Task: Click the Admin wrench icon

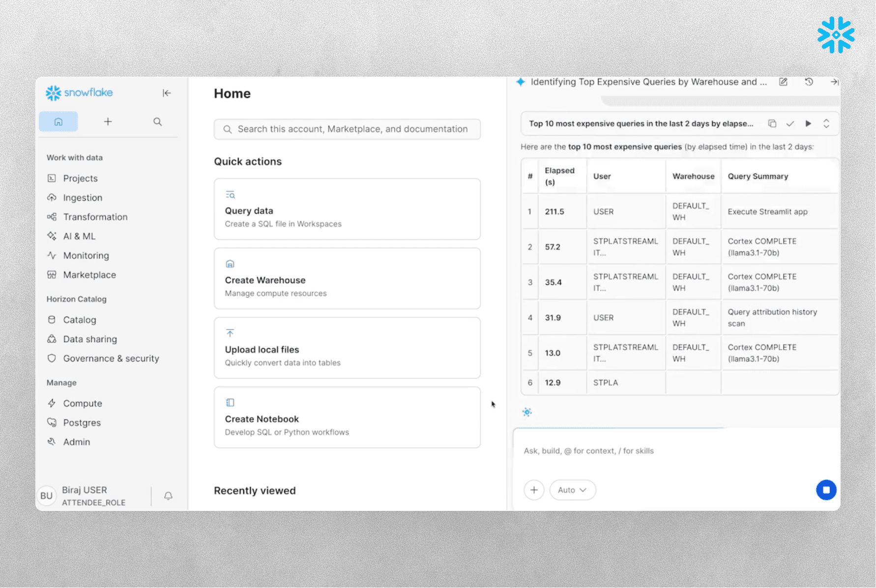Action: [52, 441]
